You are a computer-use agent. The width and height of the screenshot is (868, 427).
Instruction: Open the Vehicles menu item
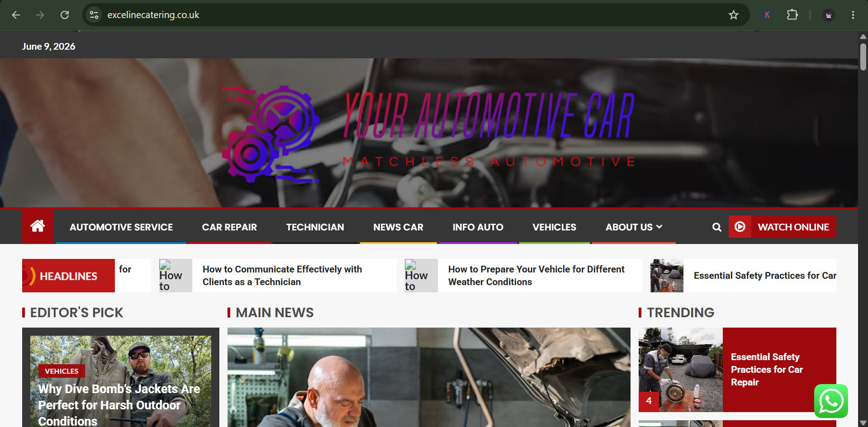(555, 227)
